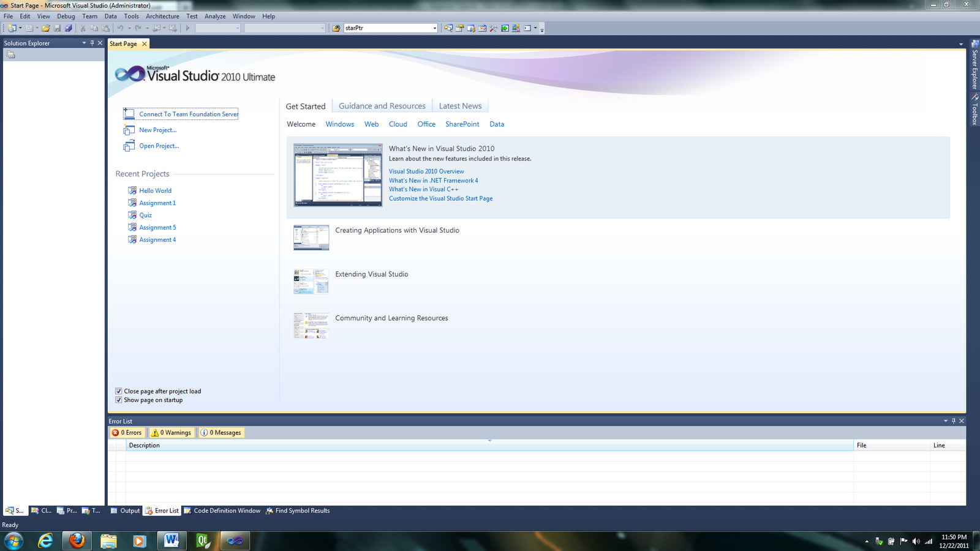
Task: Open the Toolbox side tab
Action: coord(974,110)
